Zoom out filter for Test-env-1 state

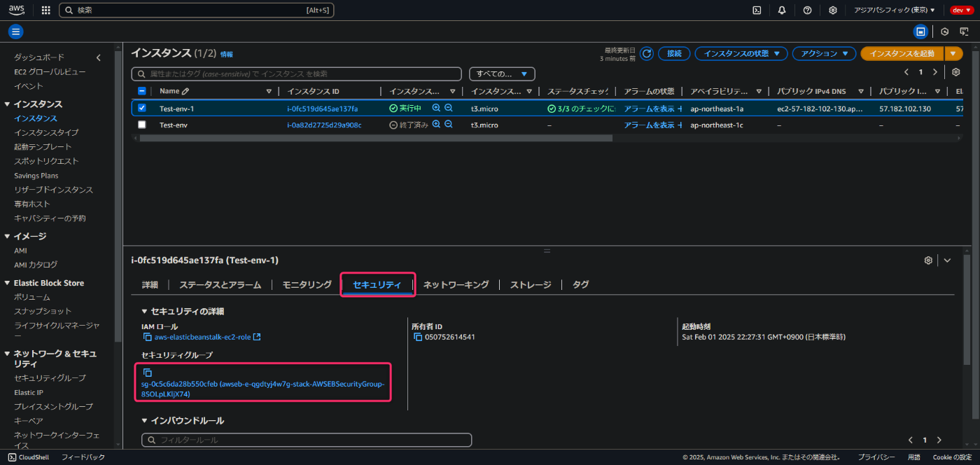449,108
